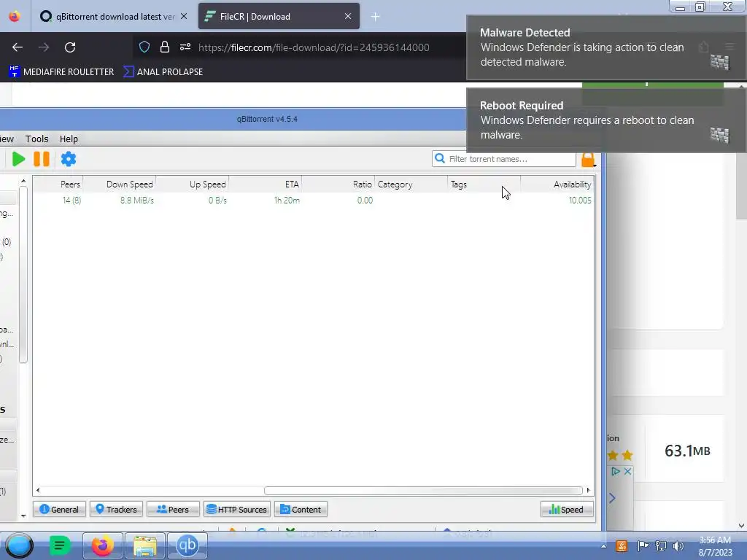Open the Content tab

[301, 510]
